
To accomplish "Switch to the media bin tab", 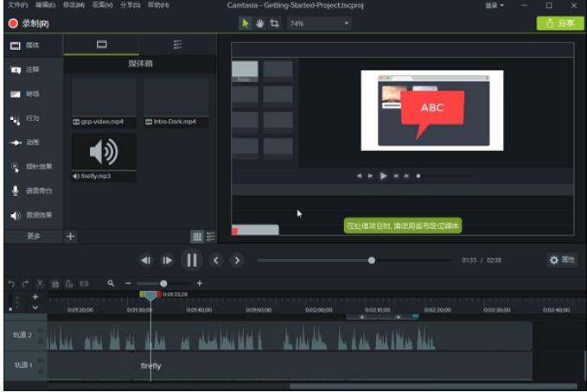I will coord(101,45).
